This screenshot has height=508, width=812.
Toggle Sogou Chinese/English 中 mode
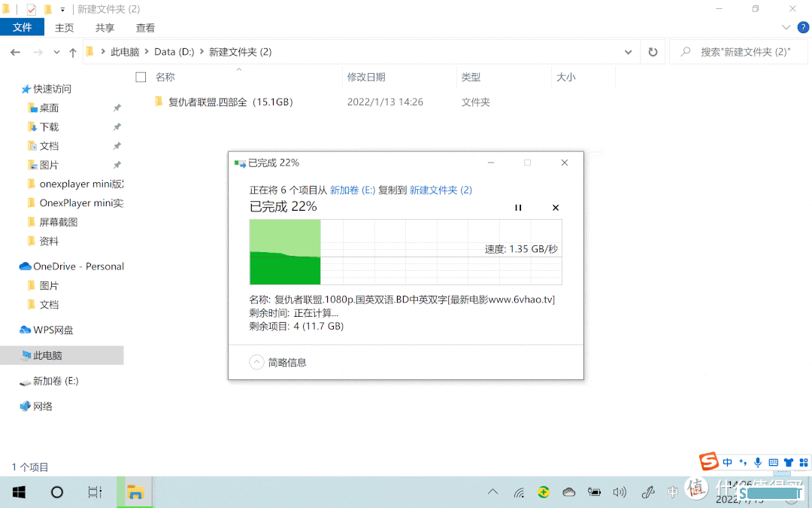coord(728,462)
